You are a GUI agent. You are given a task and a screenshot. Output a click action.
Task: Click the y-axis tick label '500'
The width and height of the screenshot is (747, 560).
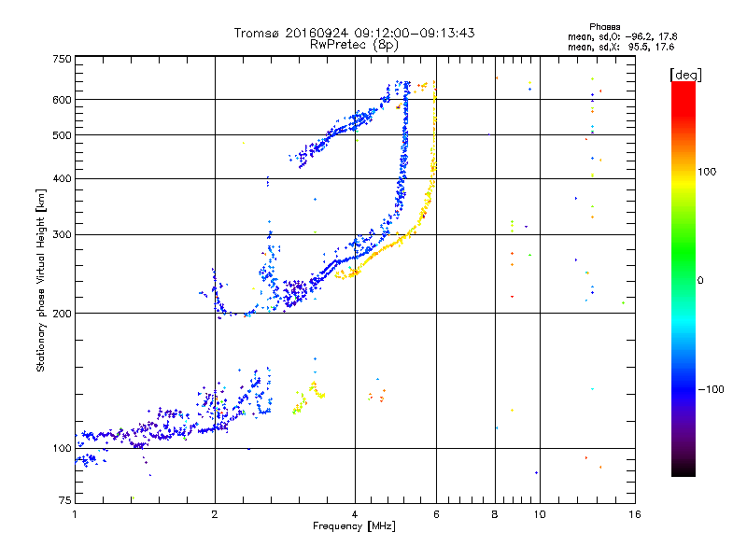pyautogui.click(x=62, y=135)
